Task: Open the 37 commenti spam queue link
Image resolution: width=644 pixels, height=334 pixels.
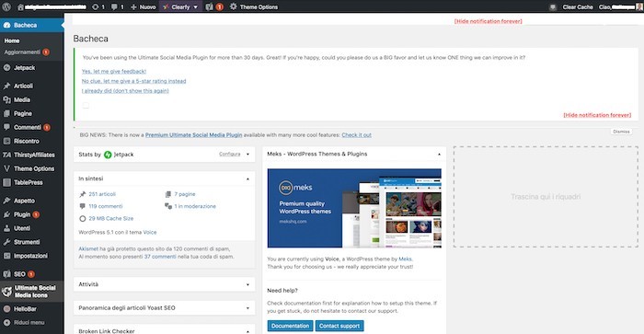Action: [x=160, y=257]
